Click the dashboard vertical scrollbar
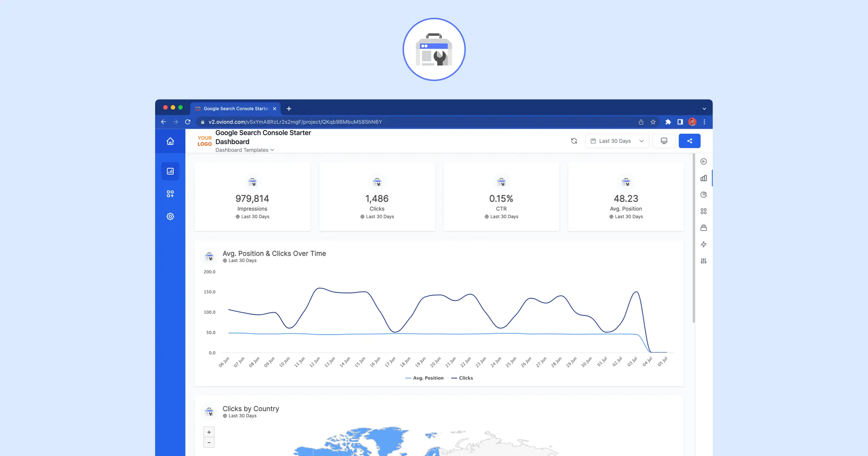 [694, 238]
